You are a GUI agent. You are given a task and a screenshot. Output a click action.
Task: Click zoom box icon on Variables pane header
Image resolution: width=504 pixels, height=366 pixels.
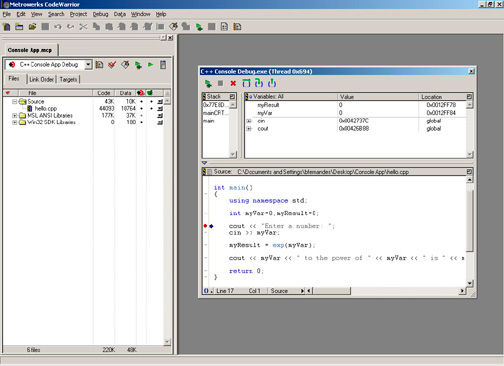469,96
